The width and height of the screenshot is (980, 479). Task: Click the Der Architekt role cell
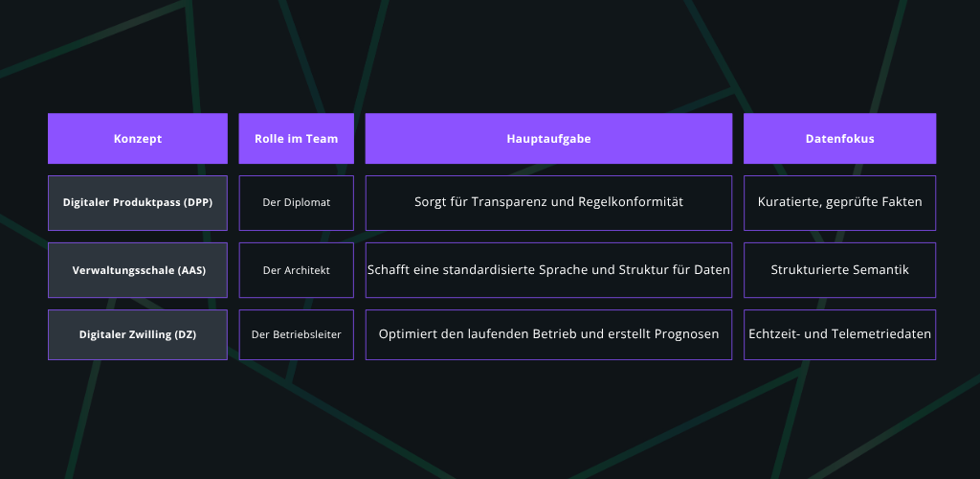(296, 270)
